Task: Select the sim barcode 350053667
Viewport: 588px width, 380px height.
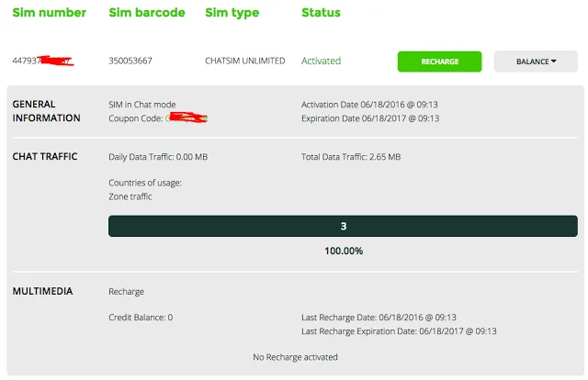Action: pos(130,61)
